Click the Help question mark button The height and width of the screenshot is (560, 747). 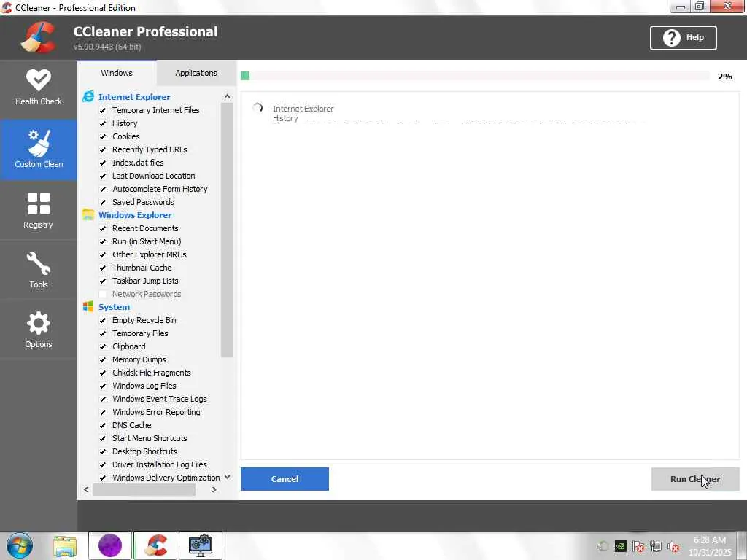(683, 38)
